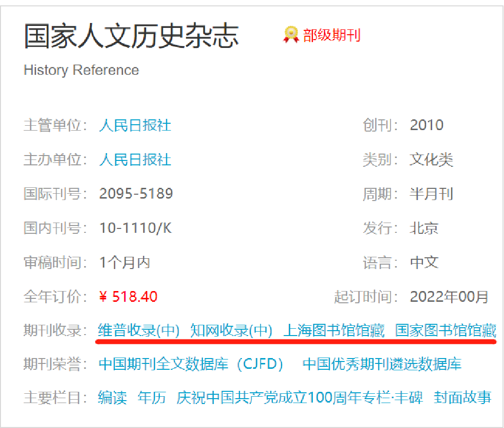Click the 部级期刊 red label

[332, 35]
